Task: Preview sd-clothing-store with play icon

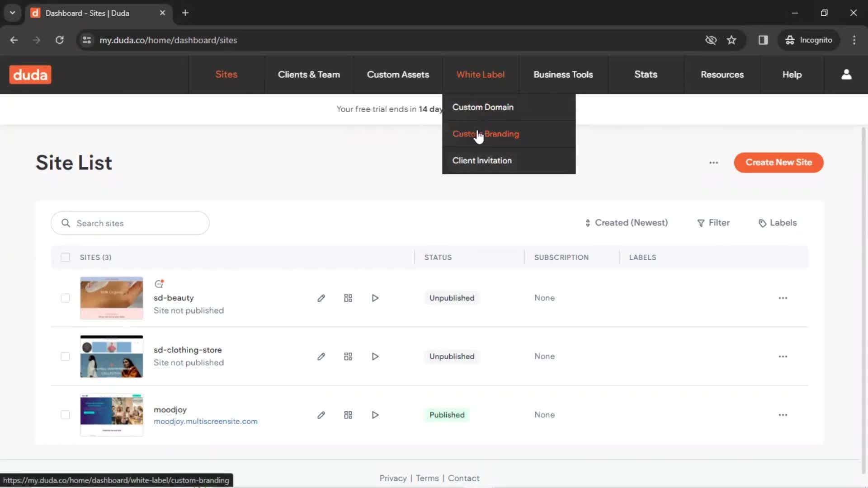Action: pyautogui.click(x=375, y=357)
